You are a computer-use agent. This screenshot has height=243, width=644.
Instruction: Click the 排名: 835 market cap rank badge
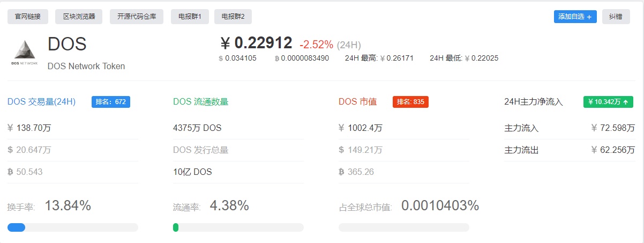click(x=410, y=102)
